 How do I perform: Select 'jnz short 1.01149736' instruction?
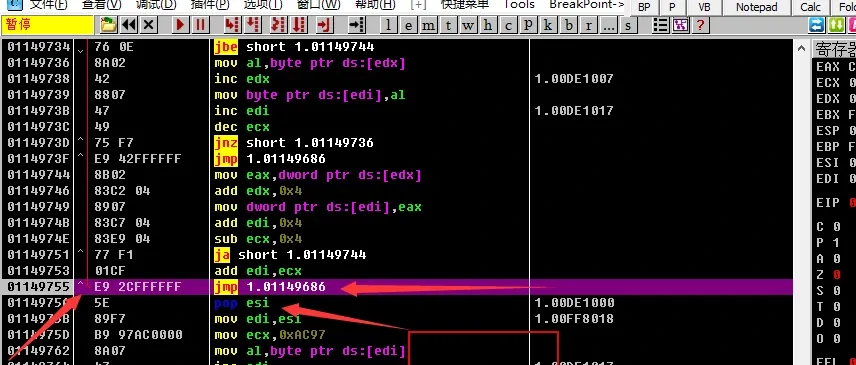tap(294, 143)
